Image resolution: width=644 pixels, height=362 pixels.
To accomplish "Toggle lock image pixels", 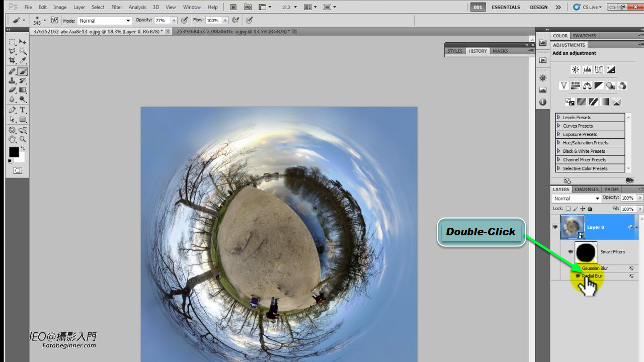I will pyautogui.click(x=576, y=209).
